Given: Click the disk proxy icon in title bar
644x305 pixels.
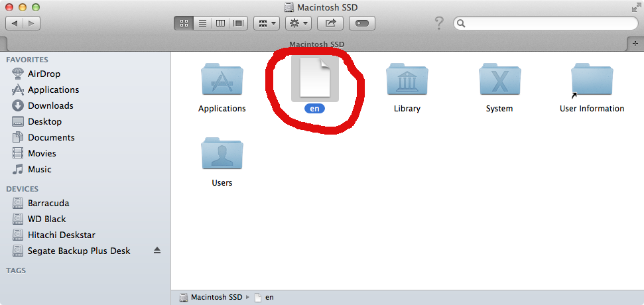Looking at the screenshot, I should [289, 7].
